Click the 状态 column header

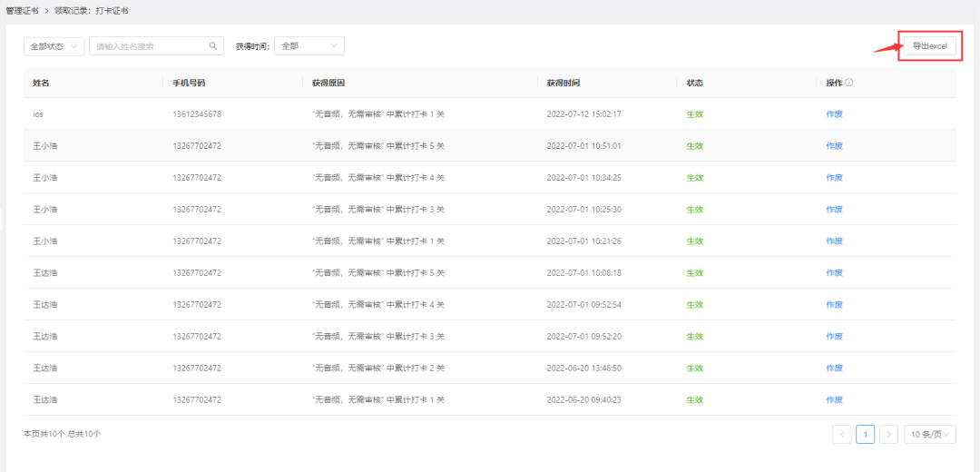[x=695, y=83]
